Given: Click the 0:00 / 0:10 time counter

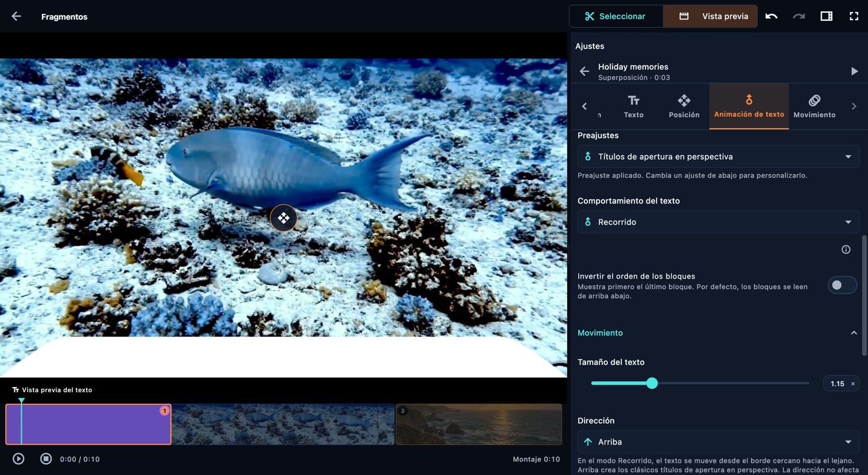Looking at the screenshot, I should tap(80, 459).
